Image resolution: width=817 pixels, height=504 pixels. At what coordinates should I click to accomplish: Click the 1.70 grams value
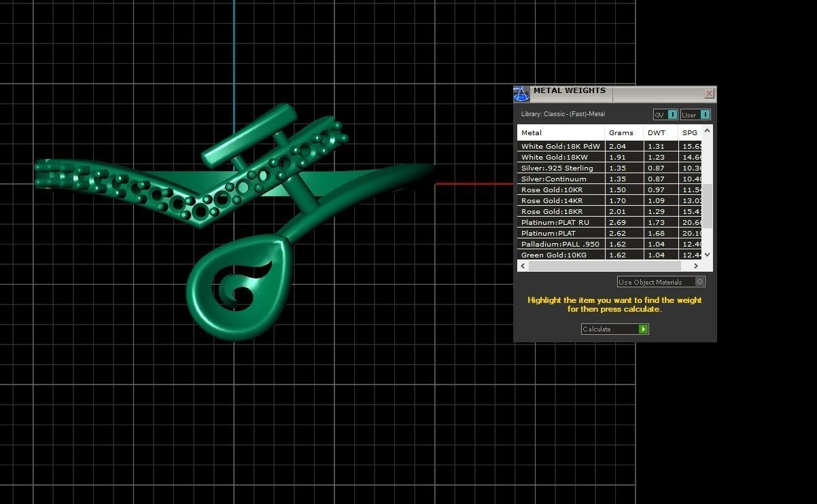click(x=617, y=200)
